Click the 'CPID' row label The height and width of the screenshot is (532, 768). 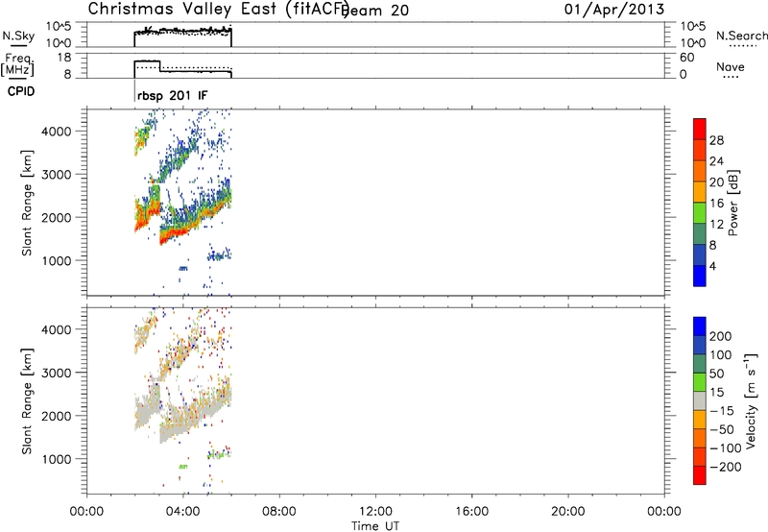coord(21,91)
